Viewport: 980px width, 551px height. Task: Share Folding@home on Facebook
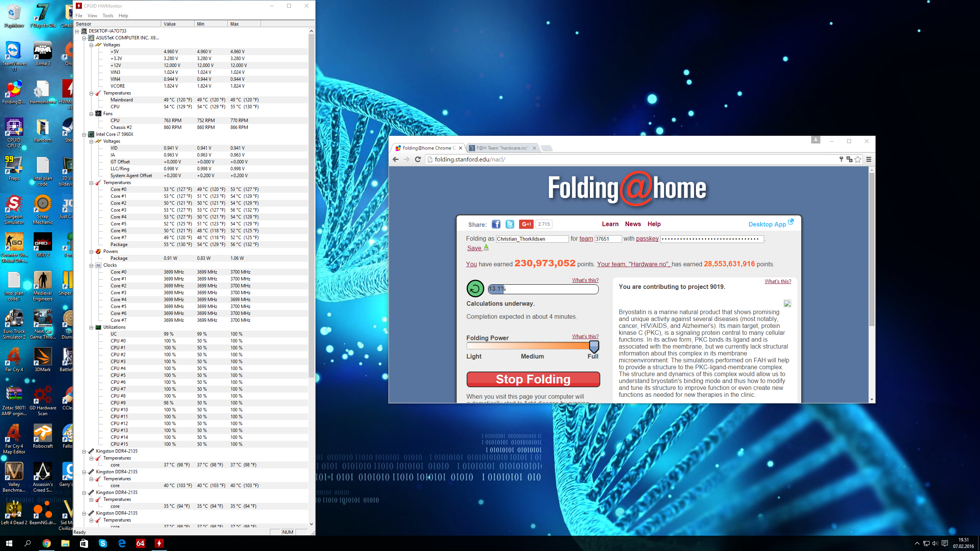pos(496,224)
